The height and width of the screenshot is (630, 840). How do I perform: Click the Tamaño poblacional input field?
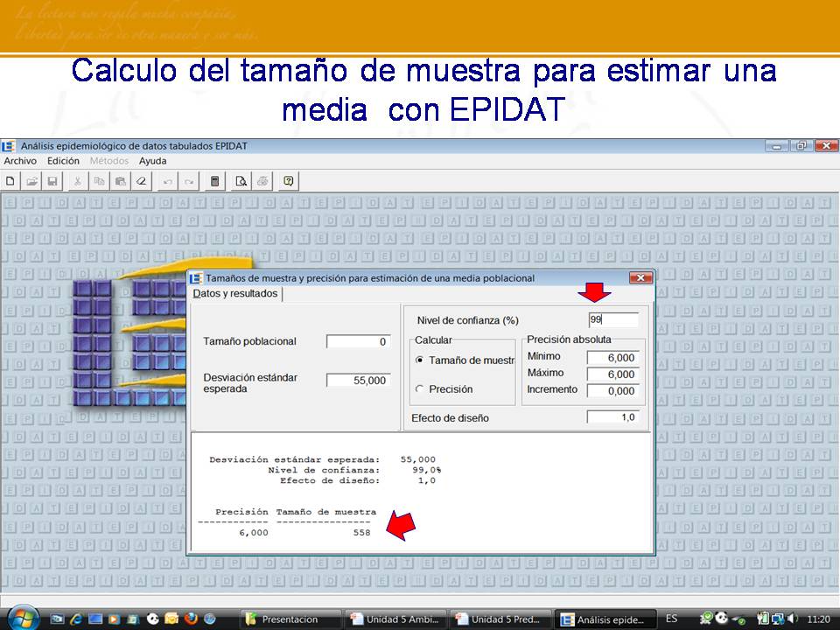[359, 342]
